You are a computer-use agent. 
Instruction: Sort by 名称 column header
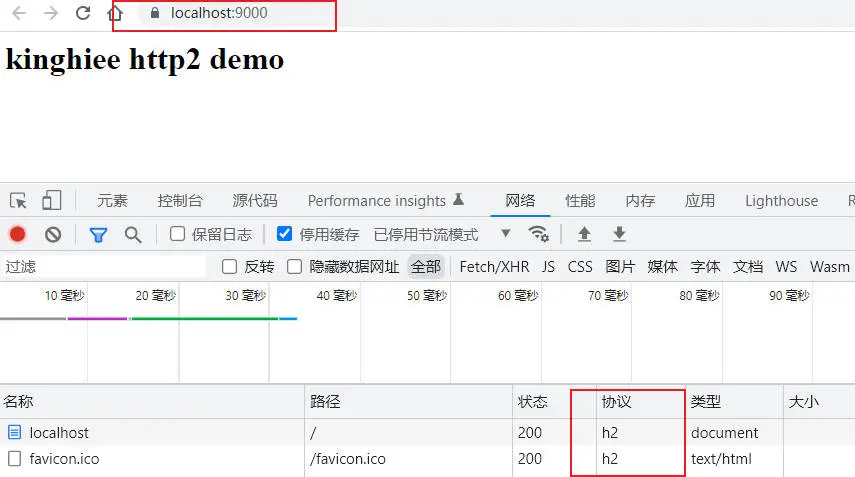[x=152, y=402]
